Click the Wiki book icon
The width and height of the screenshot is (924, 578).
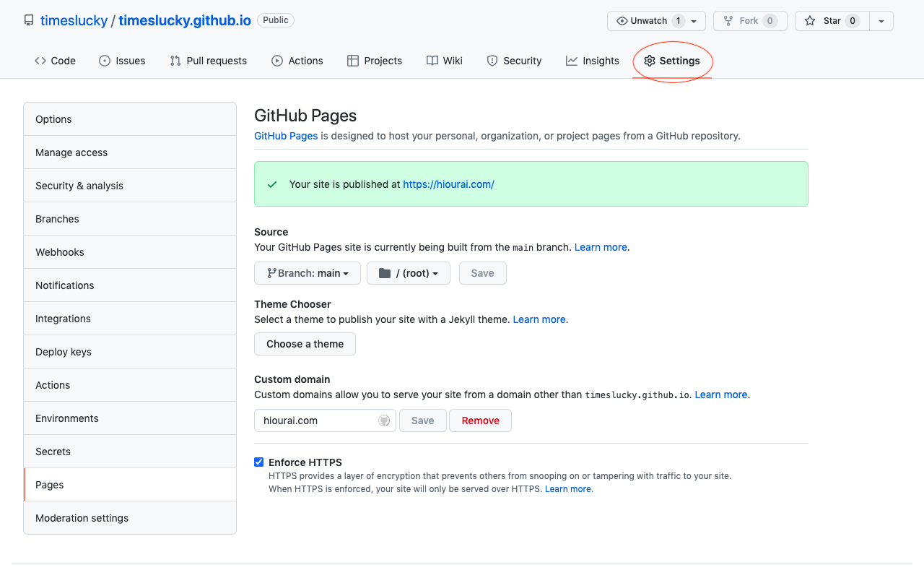432,61
